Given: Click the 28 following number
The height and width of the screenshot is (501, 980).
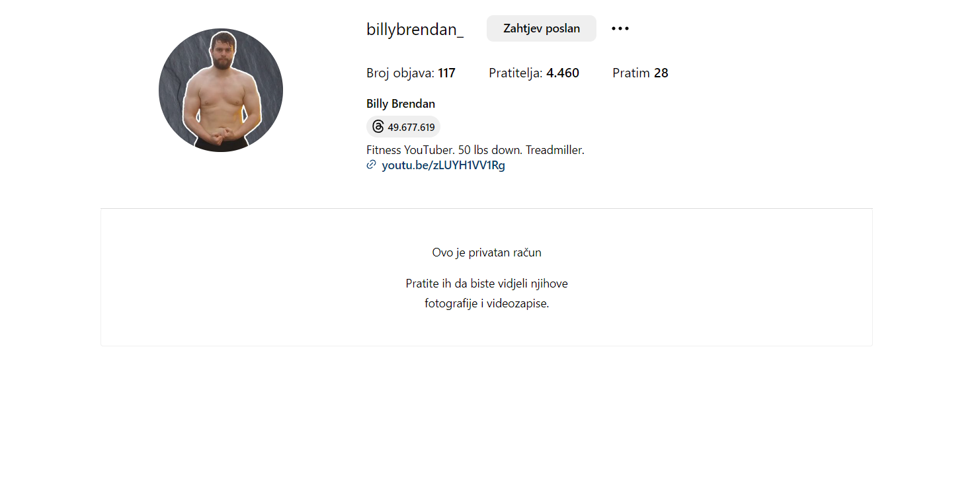Looking at the screenshot, I should [x=661, y=73].
